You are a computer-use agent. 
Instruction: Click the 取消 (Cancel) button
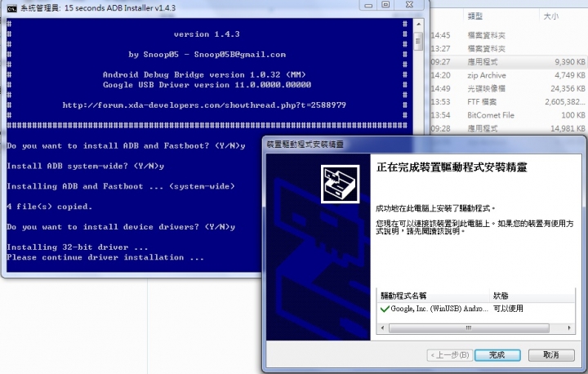click(x=551, y=355)
